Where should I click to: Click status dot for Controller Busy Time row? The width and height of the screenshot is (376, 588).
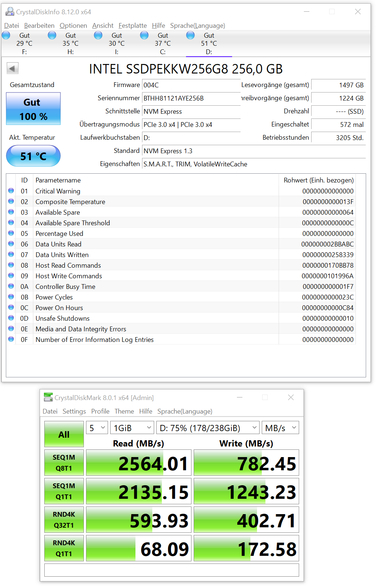[x=11, y=286]
